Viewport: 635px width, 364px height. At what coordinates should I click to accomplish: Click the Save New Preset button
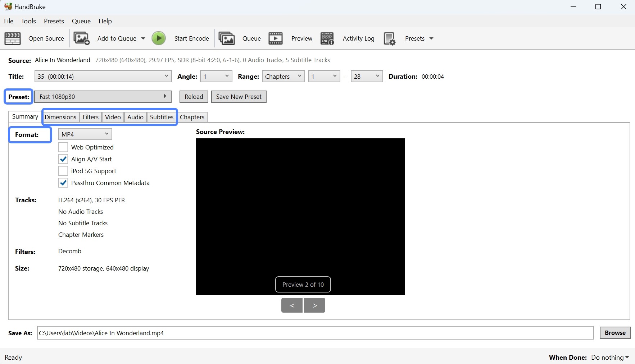pyautogui.click(x=239, y=96)
